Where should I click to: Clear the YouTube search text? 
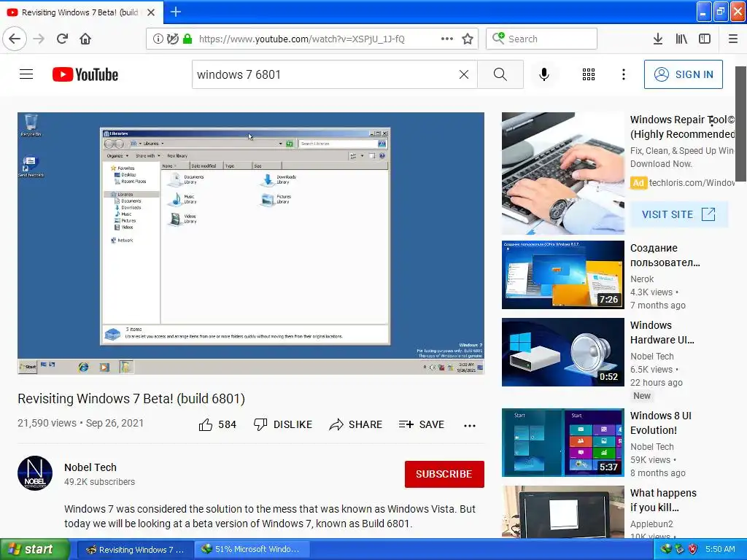(x=463, y=74)
